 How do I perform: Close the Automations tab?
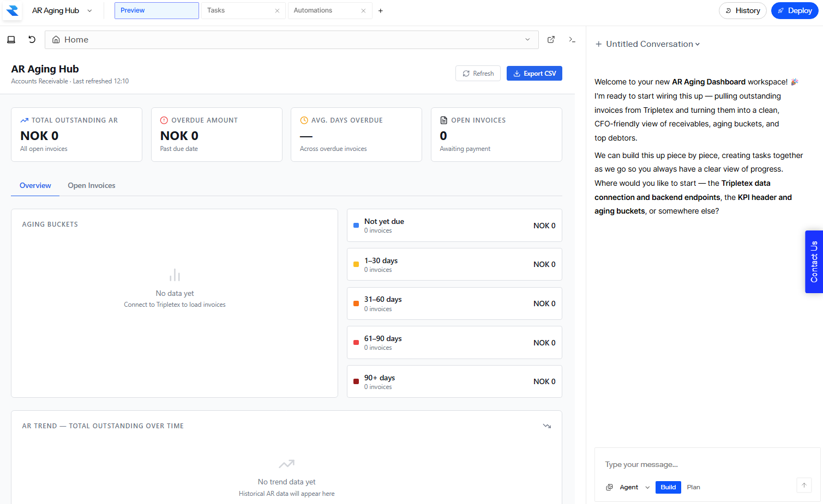[363, 11]
